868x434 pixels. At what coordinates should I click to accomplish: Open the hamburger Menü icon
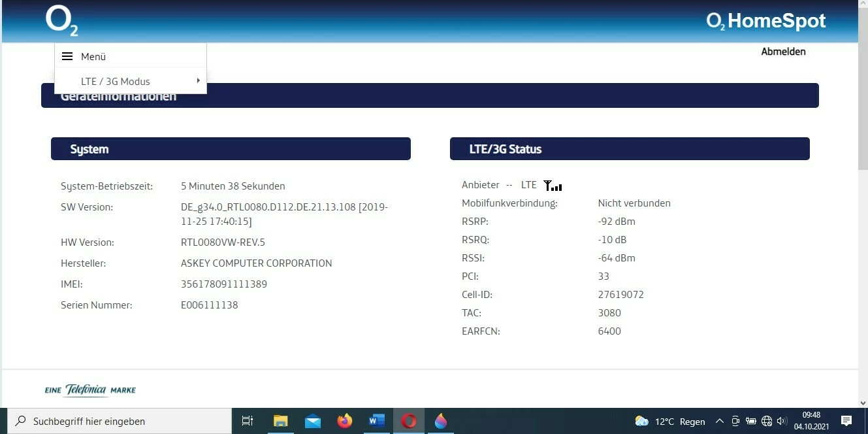click(x=67, y=57)
